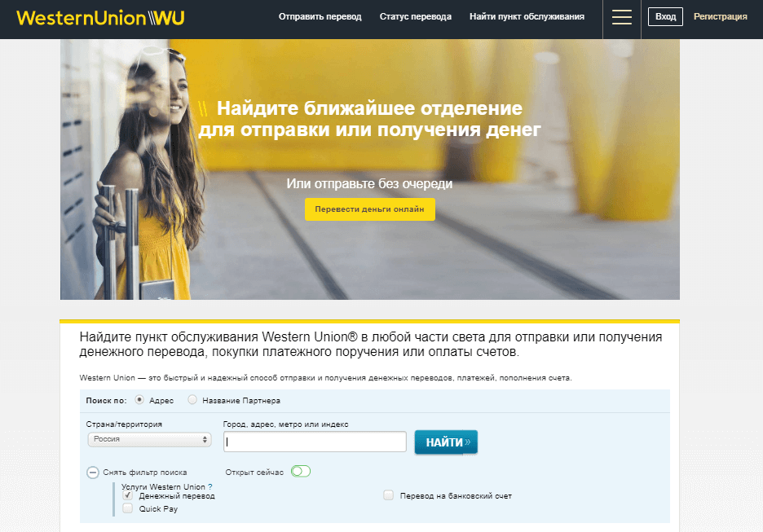Viewport: 763px width, 532px height.
Task: Check the Перевод на банковский счет checkbox
Action: click(x=388, y=495)
